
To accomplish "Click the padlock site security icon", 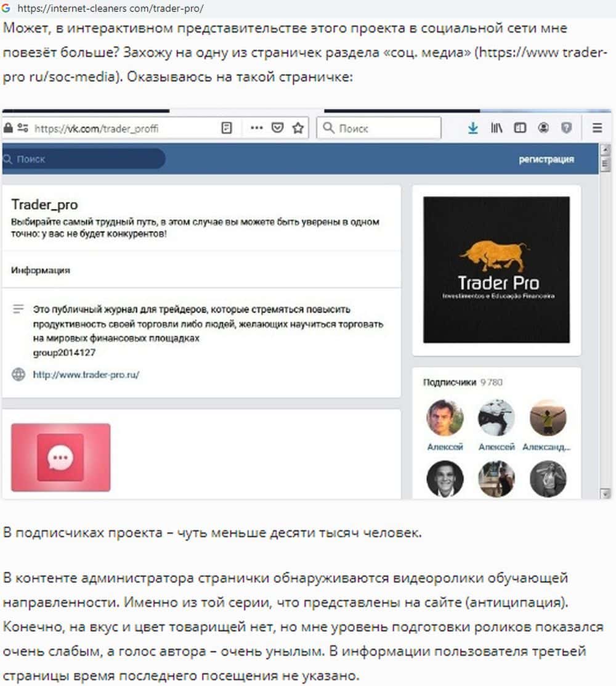I will (8, 128).
